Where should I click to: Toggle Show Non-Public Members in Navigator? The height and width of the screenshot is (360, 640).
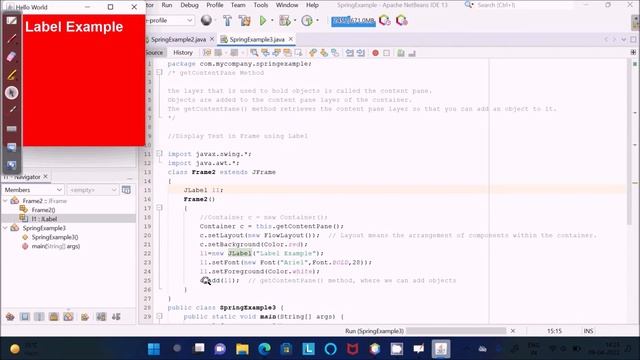pyautogui.click(x=54, y=317)
